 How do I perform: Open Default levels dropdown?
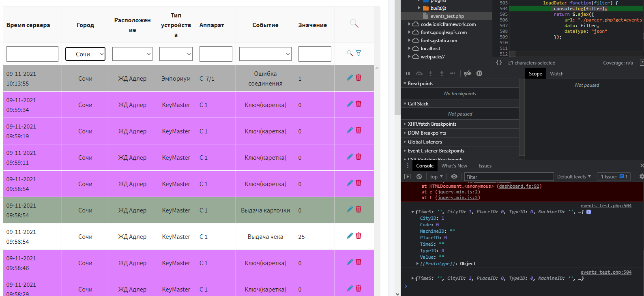[574, 176]
